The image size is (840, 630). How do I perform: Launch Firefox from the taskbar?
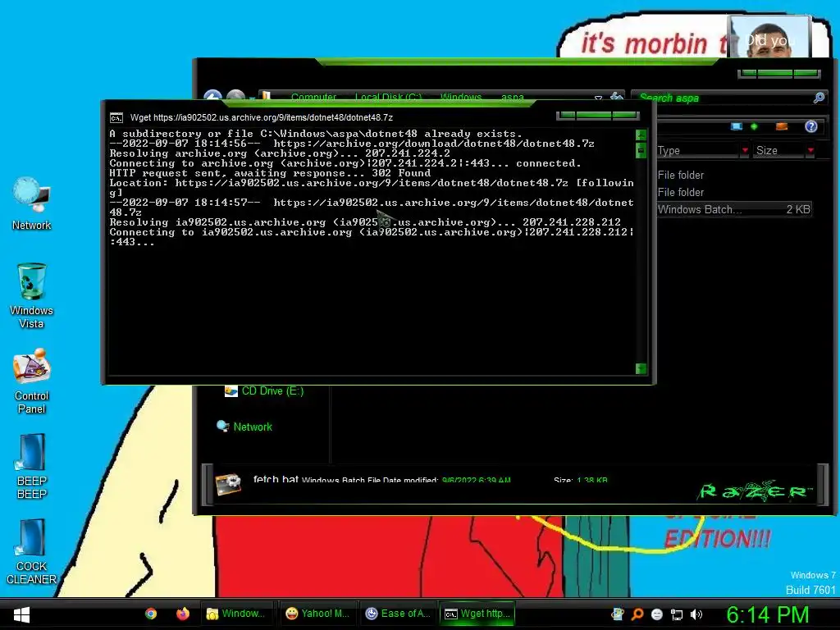pyautogui.click(x=183, y=614)
